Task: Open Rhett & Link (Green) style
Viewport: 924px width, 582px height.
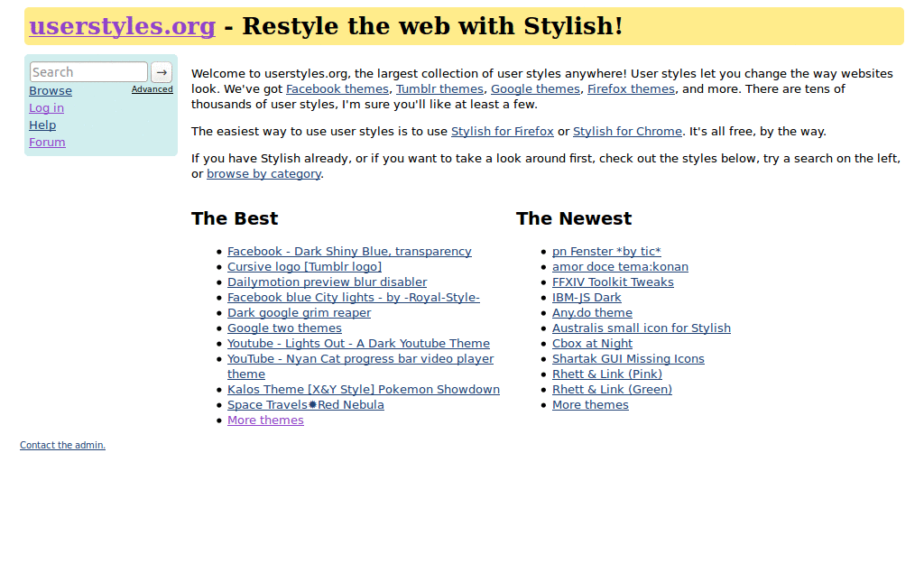Action: (x=613, y=390)
